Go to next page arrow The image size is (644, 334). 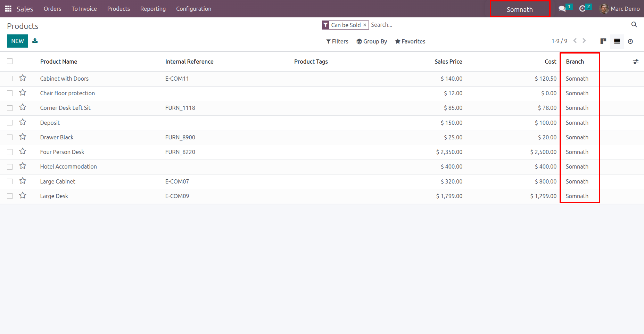coord(584,41)
